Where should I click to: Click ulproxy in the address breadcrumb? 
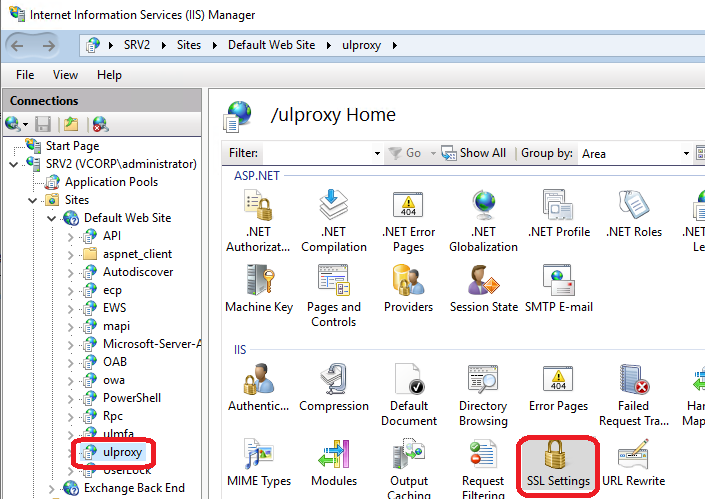pos(361,45)
